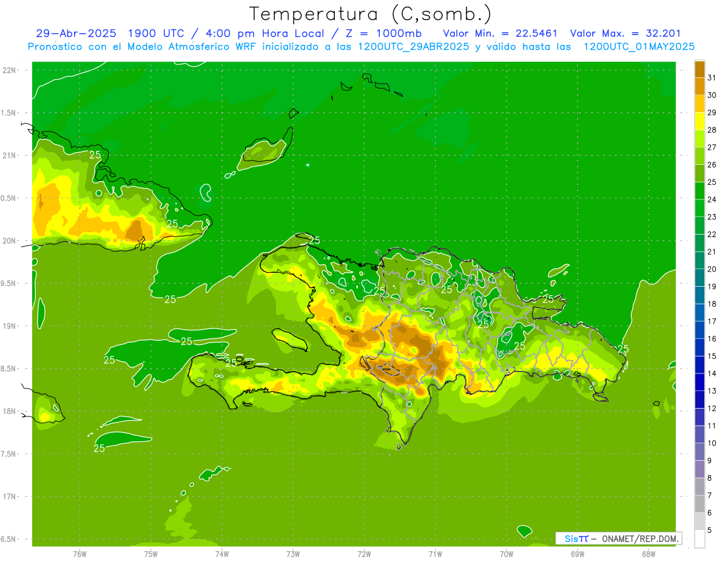Screen dimensions: 728x562
Task: Click the "19N" latitude label
Action: [x=10, y=326]
